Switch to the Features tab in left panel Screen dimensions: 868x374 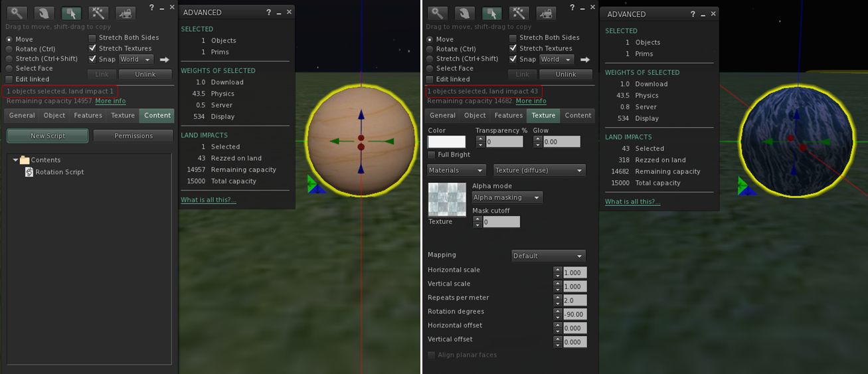[88, 116]
